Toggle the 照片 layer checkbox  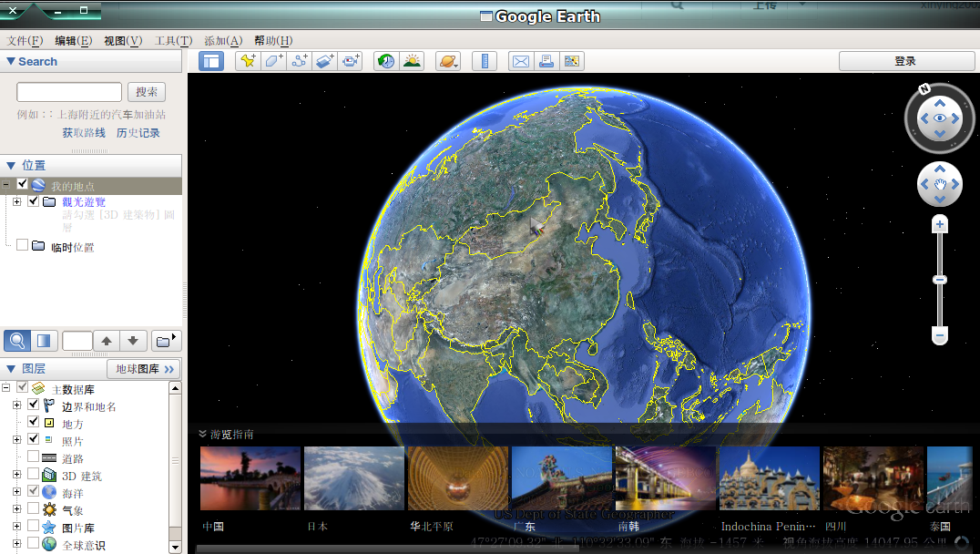[34, 439]
